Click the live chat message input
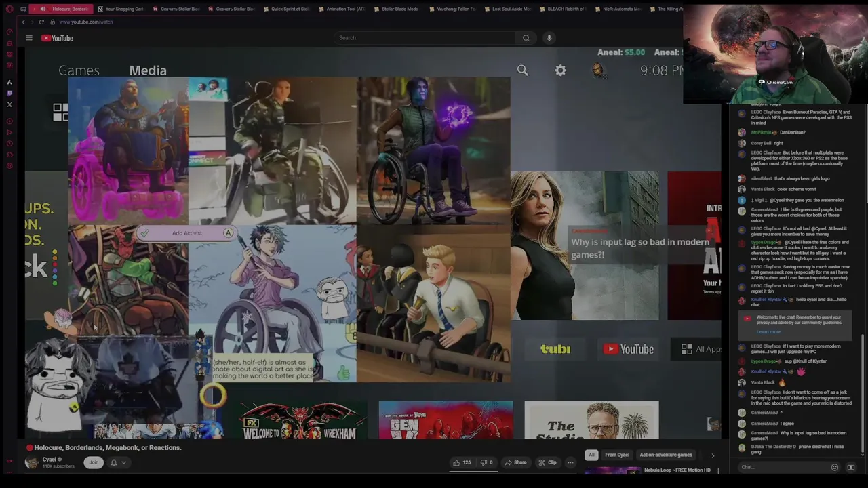Screen dimensions: 868x488 783,467
